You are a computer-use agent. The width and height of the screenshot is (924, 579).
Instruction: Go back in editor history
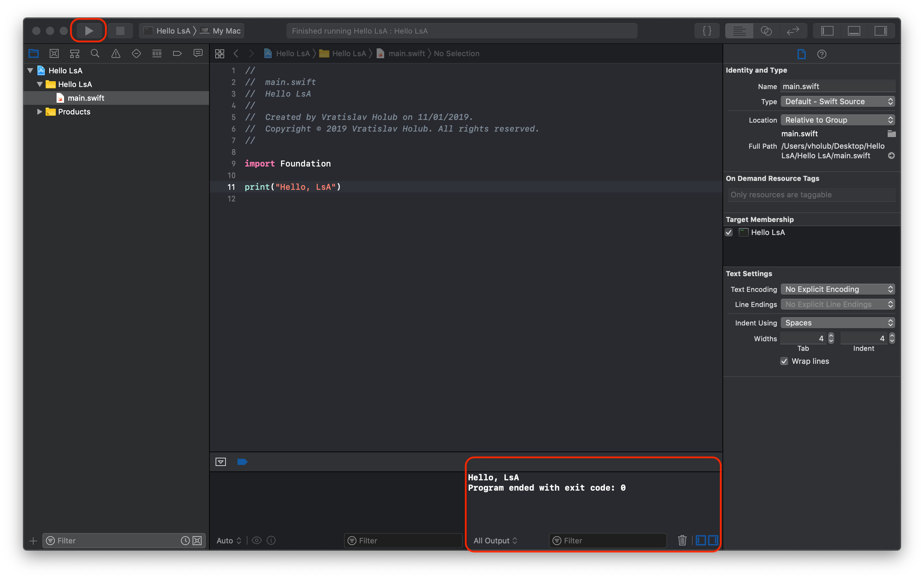(236, 53)
